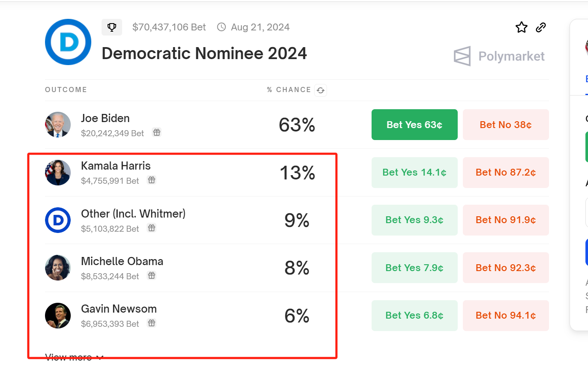Click Bet Yes 6.8¢ for Gavin Newsom
Image resolution: width=588 pixels, height=382 pixels.
pos(414,316)
